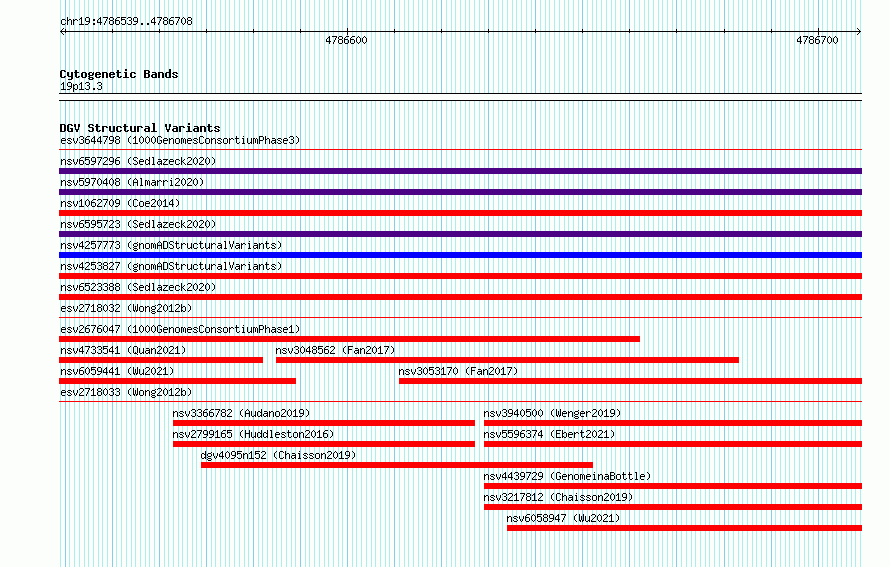Image resolution: width=890 pixels, height=567 pixels.
Task: Click the esv3644798 (1000GenomesConsortiumPhase3) variant label
Action: tap(180, 140)
